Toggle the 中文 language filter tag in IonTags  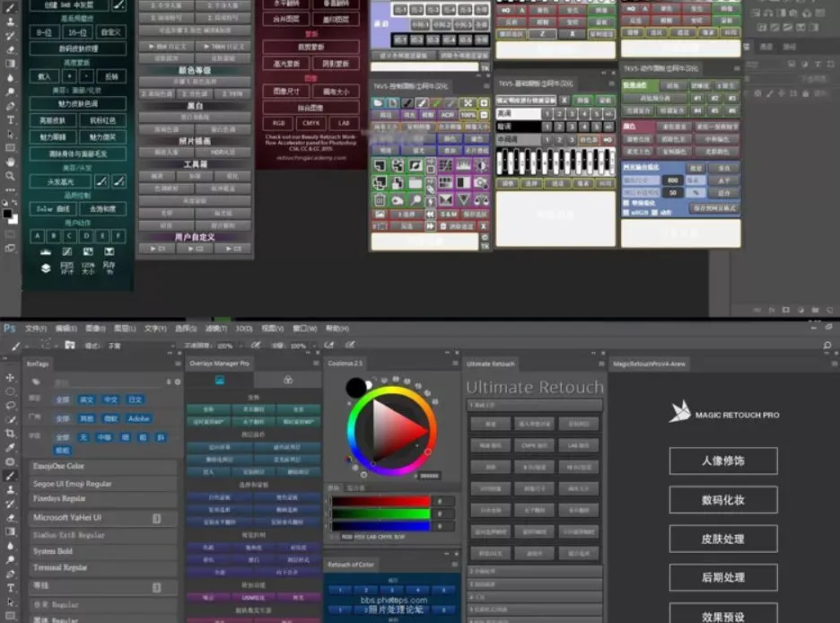111,399
